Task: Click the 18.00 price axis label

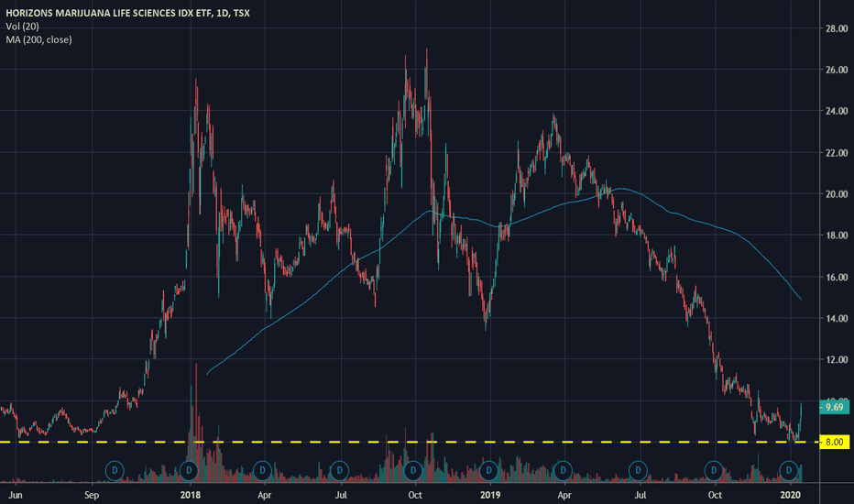Action: [x=838, y=236]
